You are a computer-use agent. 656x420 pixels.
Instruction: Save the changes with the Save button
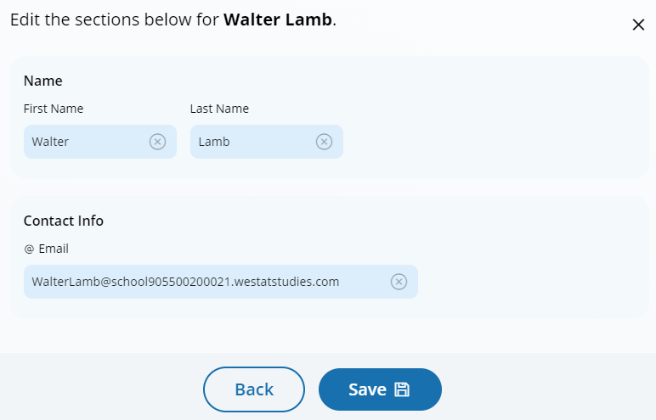366,390
